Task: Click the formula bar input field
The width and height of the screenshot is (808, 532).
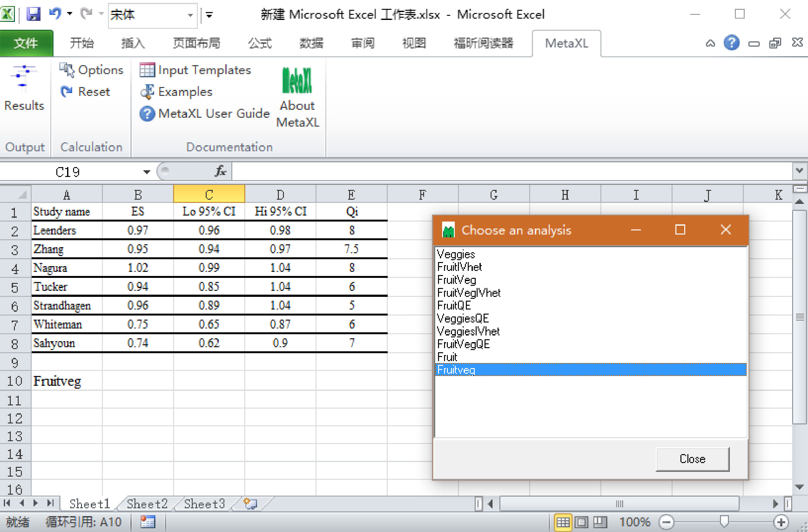Action: [513, 172]
